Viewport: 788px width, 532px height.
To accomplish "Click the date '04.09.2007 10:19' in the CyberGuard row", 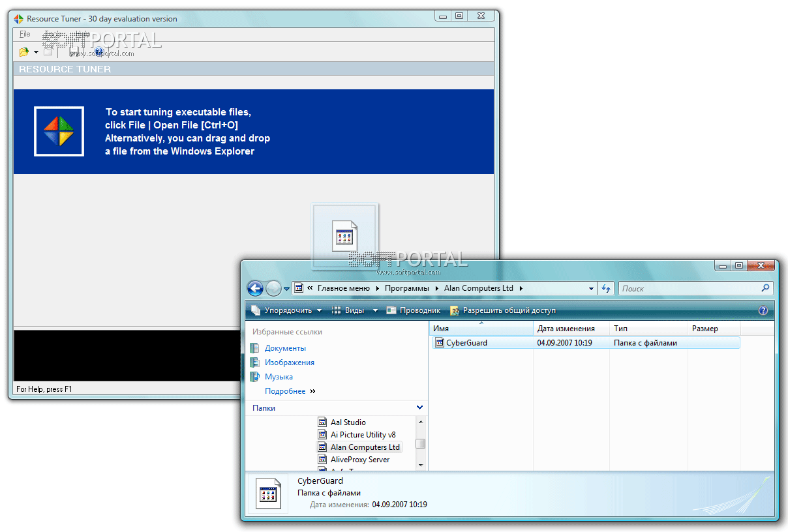I will point(565,342).
